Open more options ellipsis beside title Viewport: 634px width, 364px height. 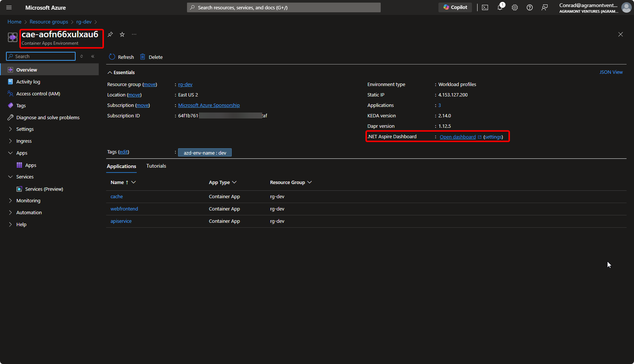tap(134, 34)
